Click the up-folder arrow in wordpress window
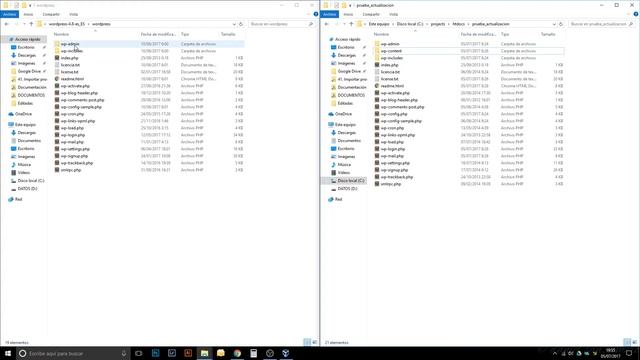Screen dimensions: 640x360 click(x=31, y=24)
